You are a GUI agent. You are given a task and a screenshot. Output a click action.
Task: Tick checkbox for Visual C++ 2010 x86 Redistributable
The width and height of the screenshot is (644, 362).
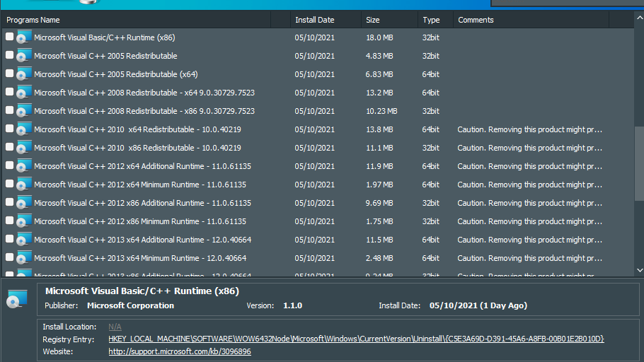pos(9,147)
